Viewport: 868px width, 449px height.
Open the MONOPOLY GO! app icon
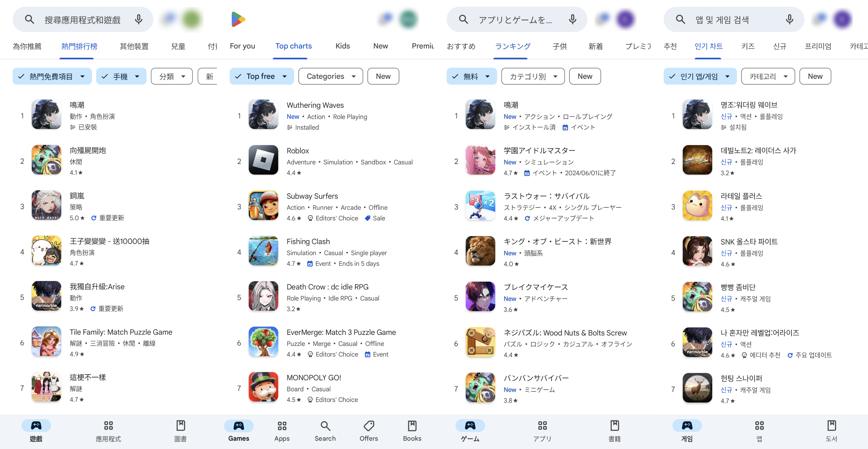[x=263, y=387]
